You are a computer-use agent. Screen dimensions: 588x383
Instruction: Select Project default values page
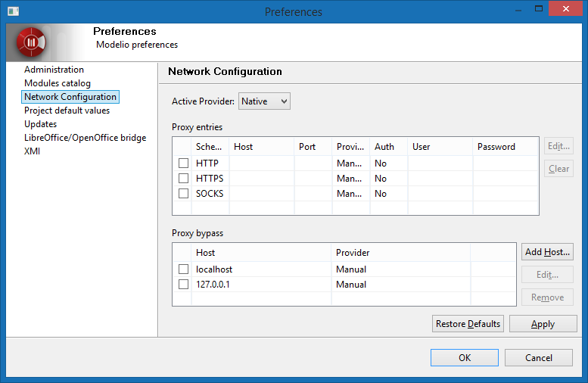coord(67,111)
